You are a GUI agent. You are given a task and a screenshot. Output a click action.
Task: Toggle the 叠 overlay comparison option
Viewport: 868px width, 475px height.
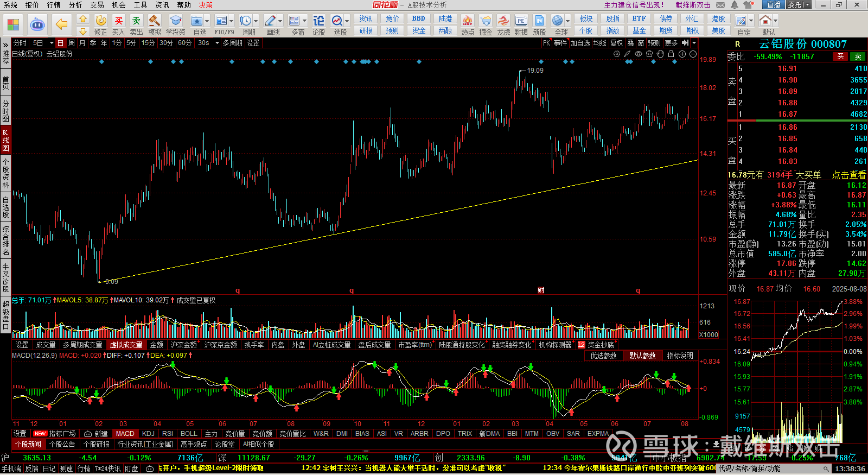630,43
